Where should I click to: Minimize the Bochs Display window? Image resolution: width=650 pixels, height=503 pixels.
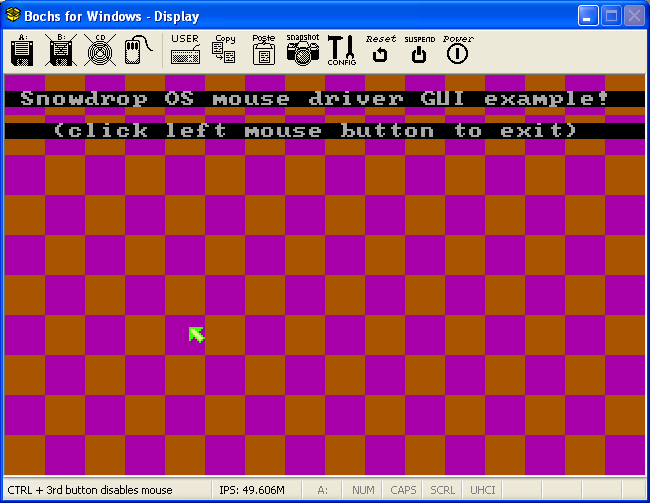click(x=588, y=16)
